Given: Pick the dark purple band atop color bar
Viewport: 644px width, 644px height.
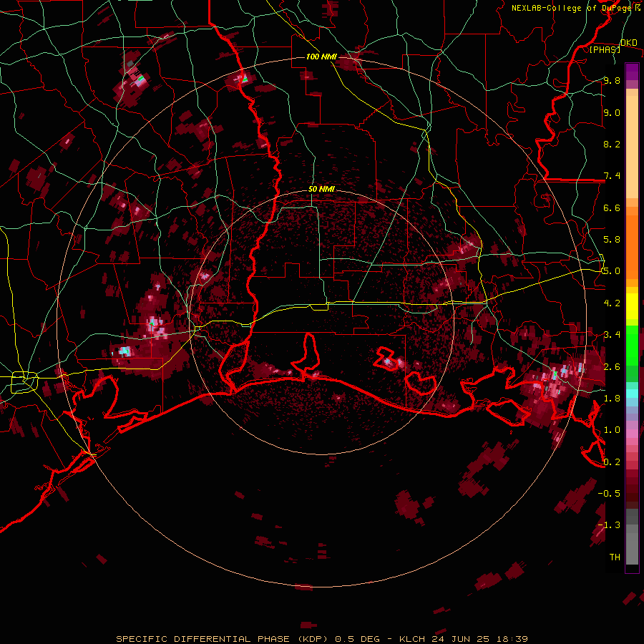Looking at the screenshot, I should (632, 72).
